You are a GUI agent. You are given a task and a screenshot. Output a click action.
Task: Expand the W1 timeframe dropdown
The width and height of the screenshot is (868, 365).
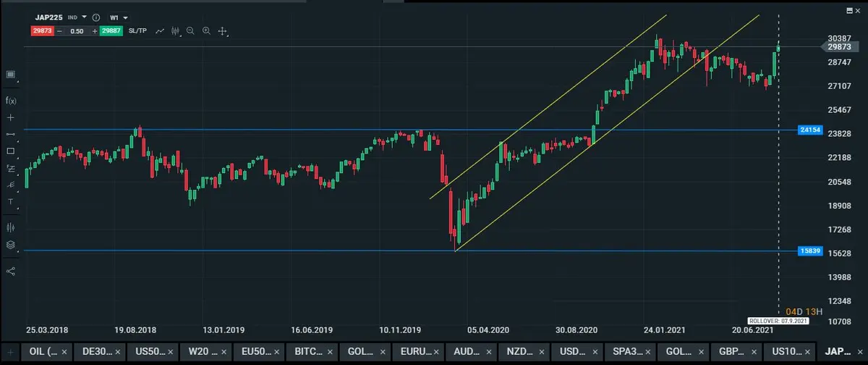[x=120, y=17]
